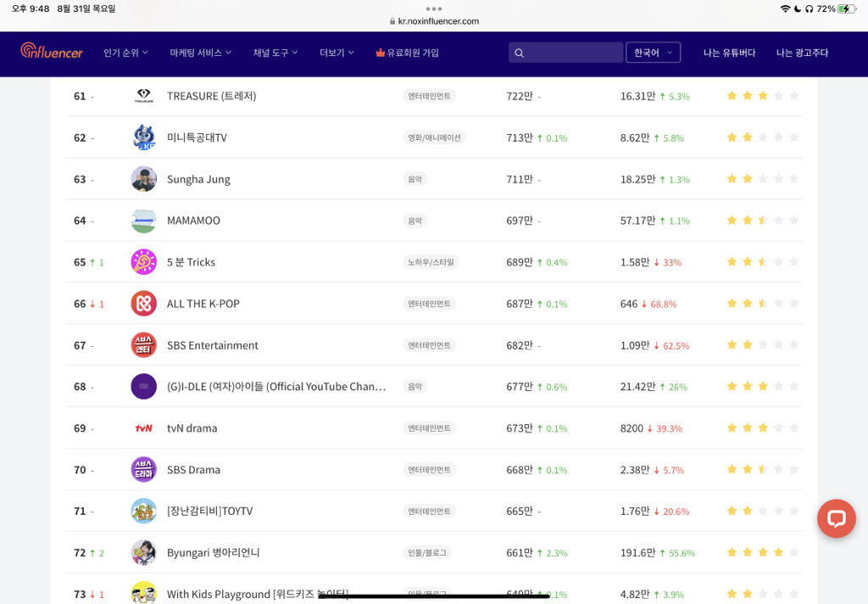Open Byungari 병아리언니 channel name

tap(213, 552)
